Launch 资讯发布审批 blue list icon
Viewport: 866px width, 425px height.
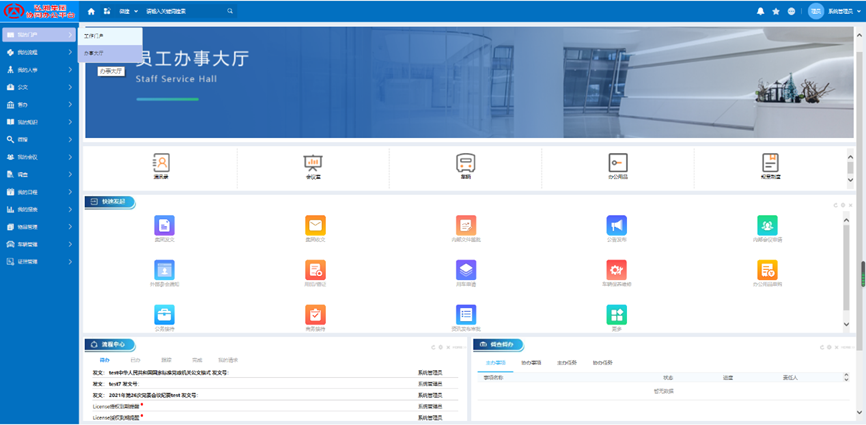click(x=466, y=315)
